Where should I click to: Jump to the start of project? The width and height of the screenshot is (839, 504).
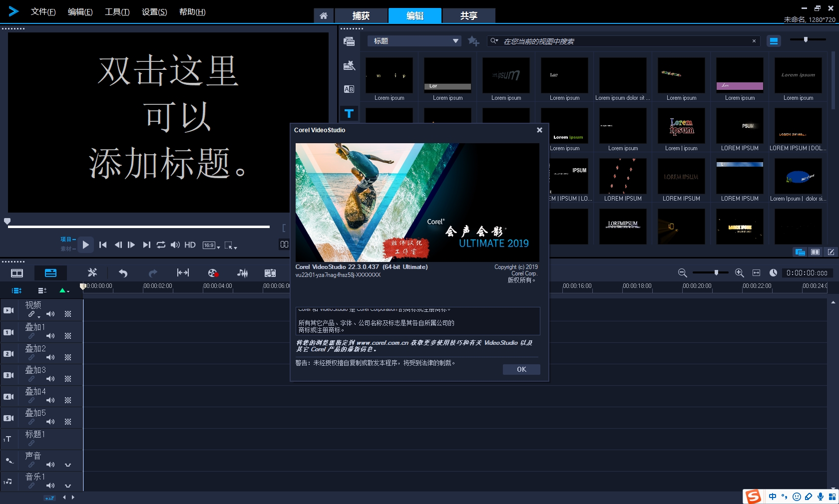(x=103, y=245)
